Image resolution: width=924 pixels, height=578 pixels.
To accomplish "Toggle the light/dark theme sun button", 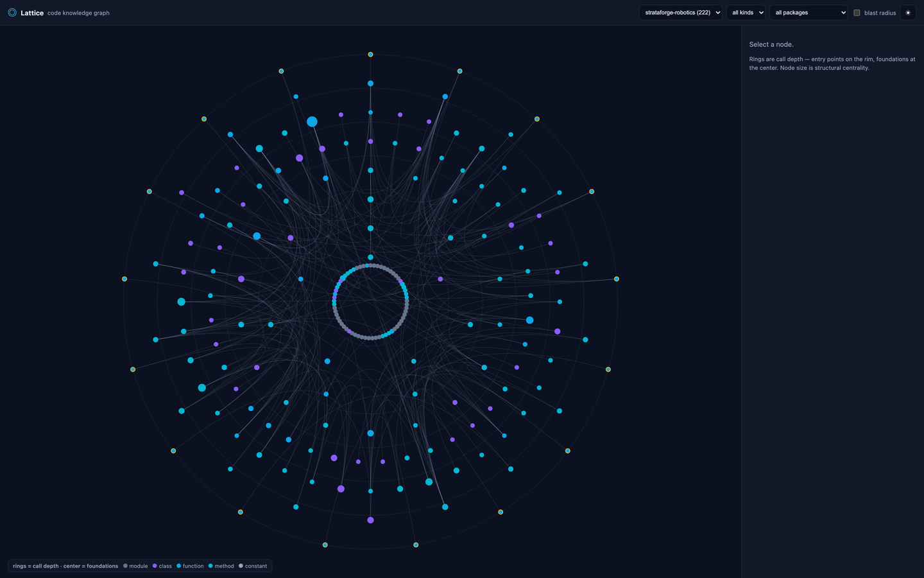I will pos(908,13).
